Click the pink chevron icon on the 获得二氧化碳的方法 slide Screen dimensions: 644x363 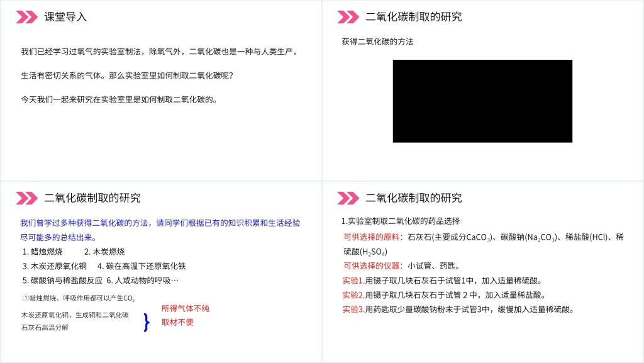[x=348, y=17]
